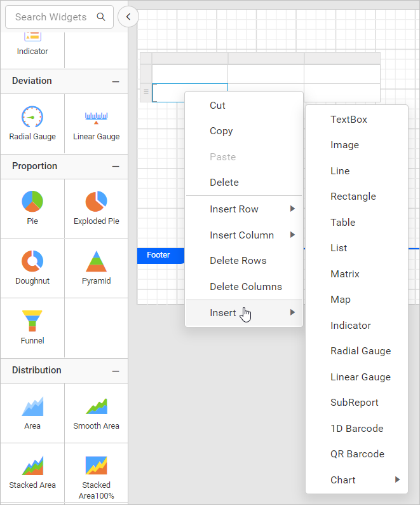The width and height of the screenshot is (420, 505).
Task: Select the Funnel chart widget
Action: [32, 328]
